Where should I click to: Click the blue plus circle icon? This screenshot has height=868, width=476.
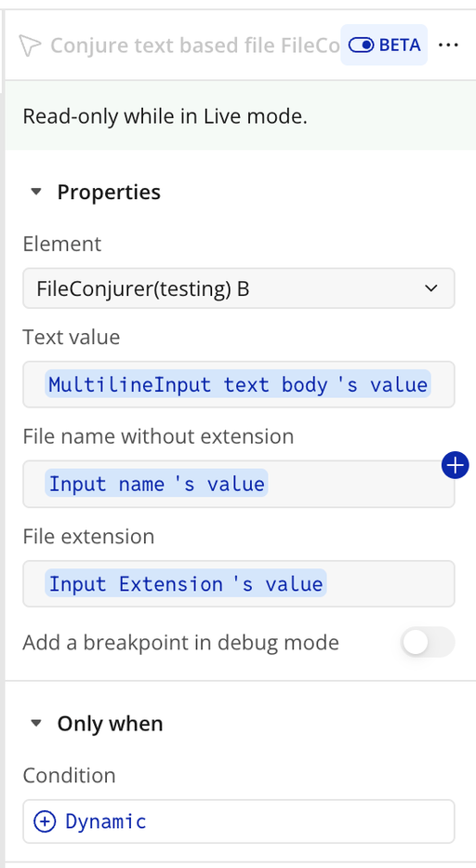455,465
